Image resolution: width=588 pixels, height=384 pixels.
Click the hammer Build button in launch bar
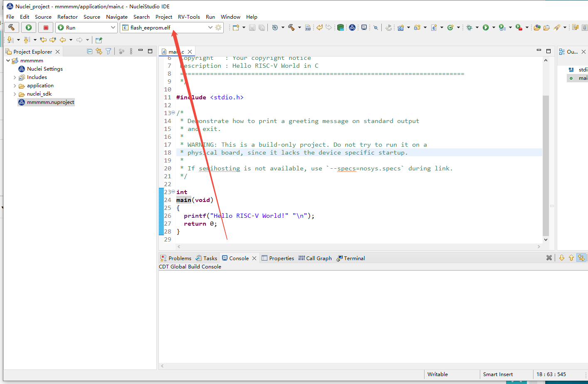pyautogui.click(x=12, y=27)
